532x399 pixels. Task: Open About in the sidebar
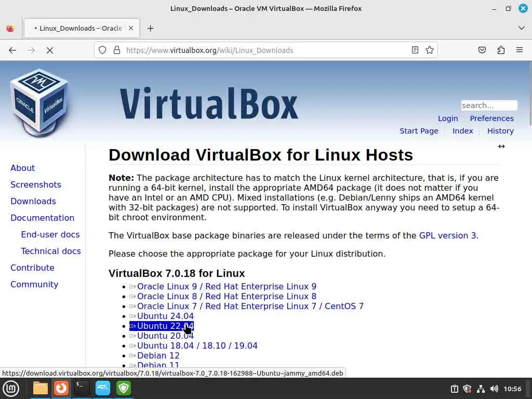pyautogui.click(x=22, y=168)
